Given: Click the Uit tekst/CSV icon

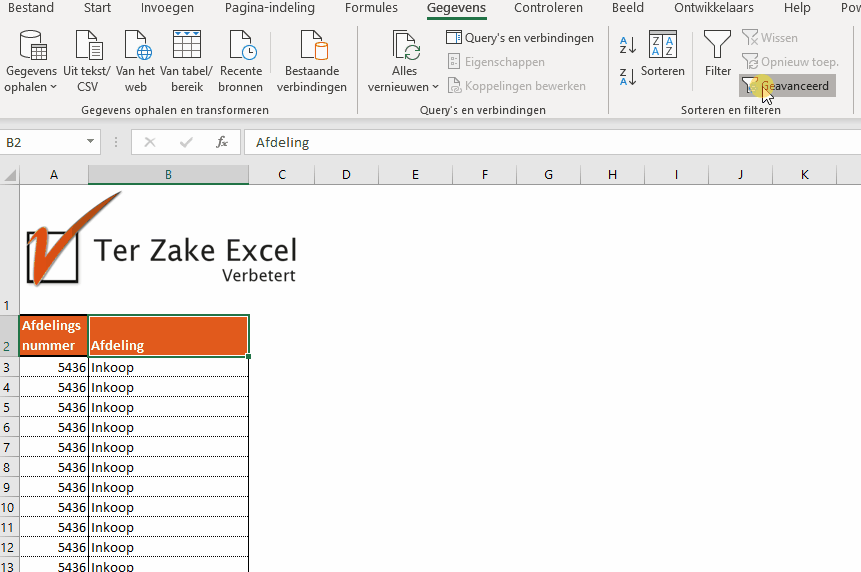Looking at the screenshot, I should coord(87,47).
